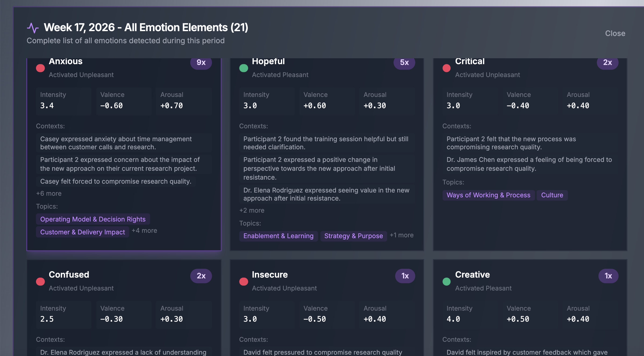Click the green dot on Creative card
The image size is (644, 356).
point(446,281)
